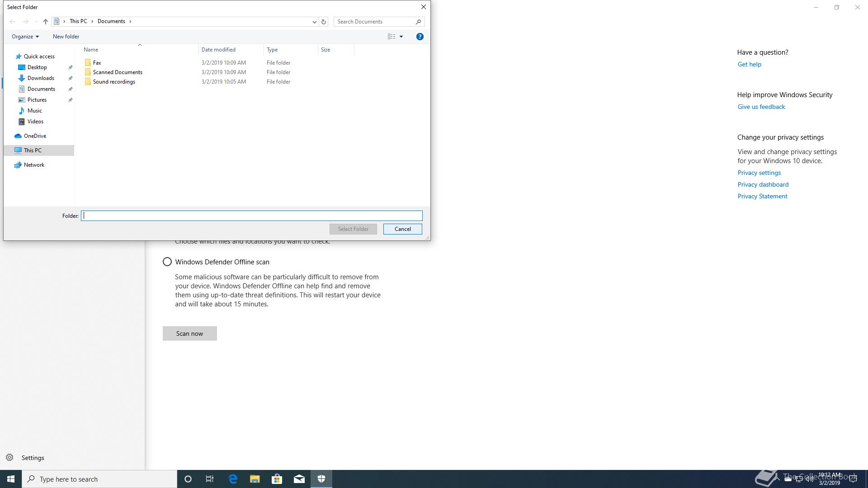This screenshot has height=488, width=868.
Task: Click Scan now button
Action: pos(190,333)
